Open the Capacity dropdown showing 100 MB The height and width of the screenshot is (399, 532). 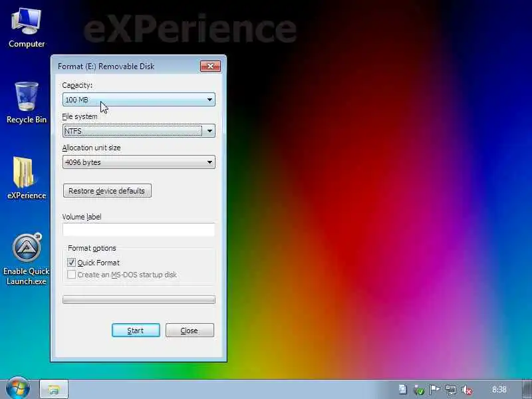[x=139, y=99]
